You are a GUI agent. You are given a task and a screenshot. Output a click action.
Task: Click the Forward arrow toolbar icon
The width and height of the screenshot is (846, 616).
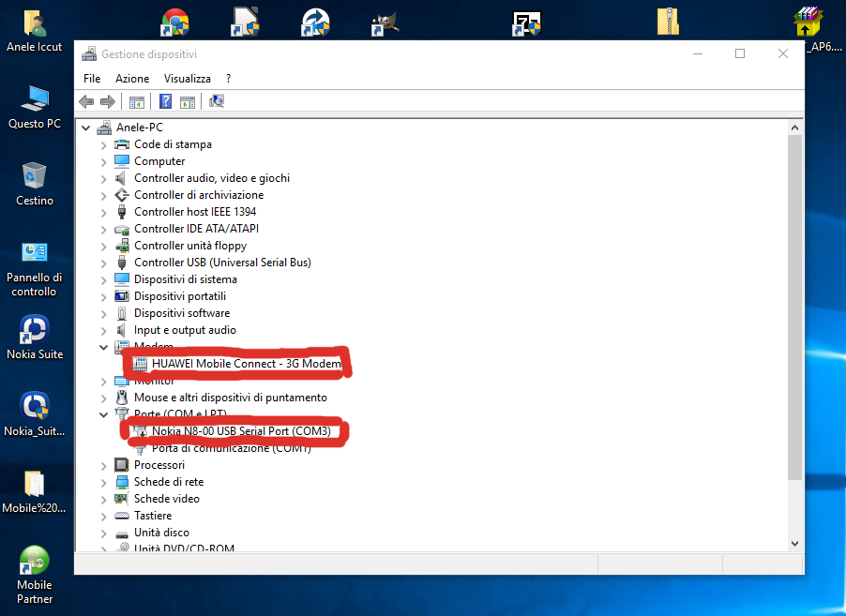click(x=108, y=101)
